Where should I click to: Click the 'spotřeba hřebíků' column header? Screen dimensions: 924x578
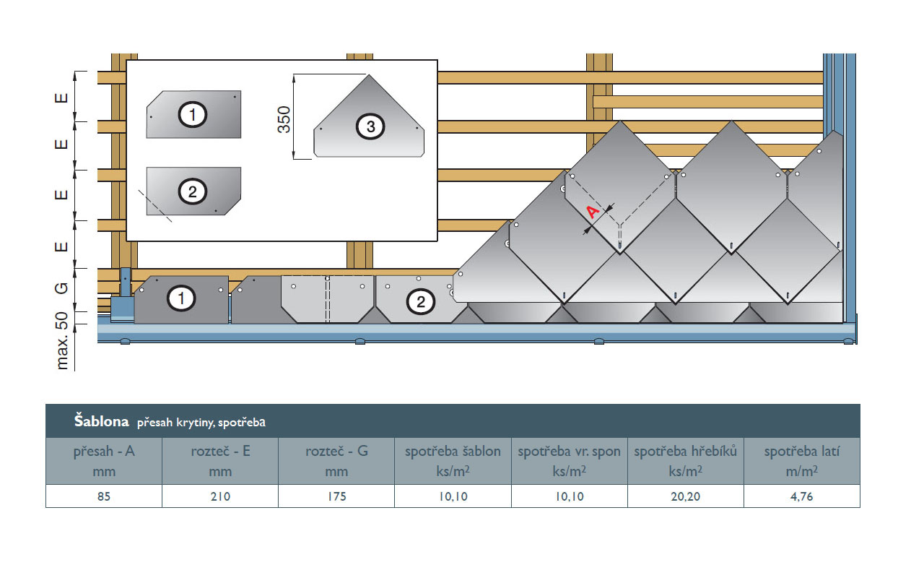coord(686,461)
